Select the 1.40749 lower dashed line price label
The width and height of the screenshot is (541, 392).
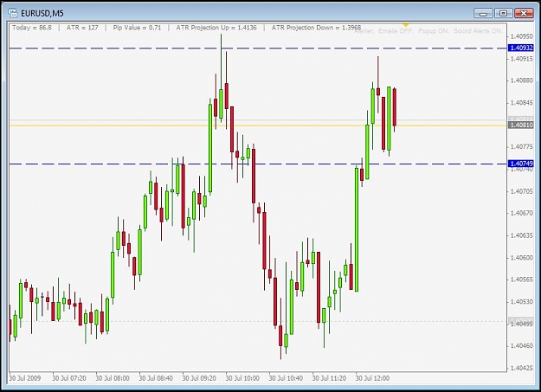pos(520,164)
